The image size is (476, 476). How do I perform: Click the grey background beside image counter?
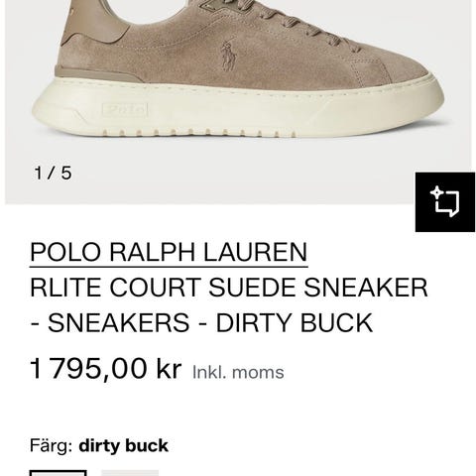(x=231, y=174)
